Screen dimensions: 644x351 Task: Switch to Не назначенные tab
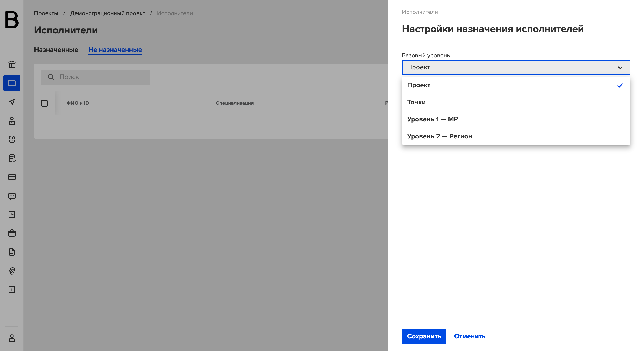[115, 49]
